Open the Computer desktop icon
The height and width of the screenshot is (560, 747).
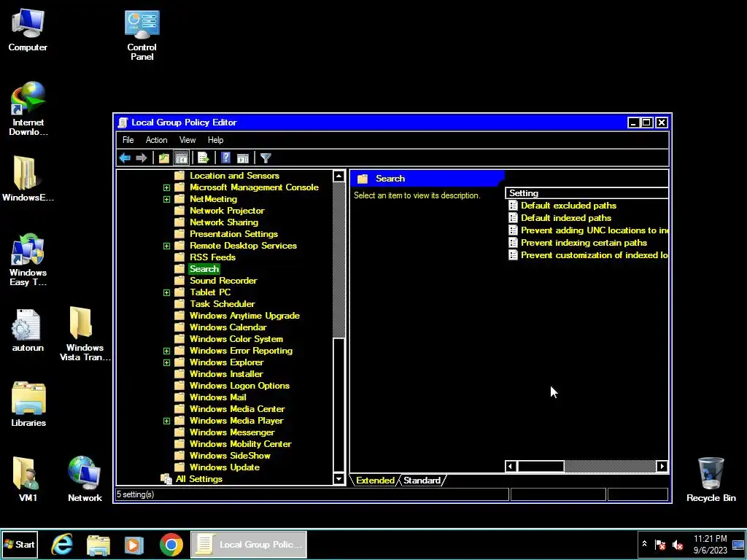point(28,29)
